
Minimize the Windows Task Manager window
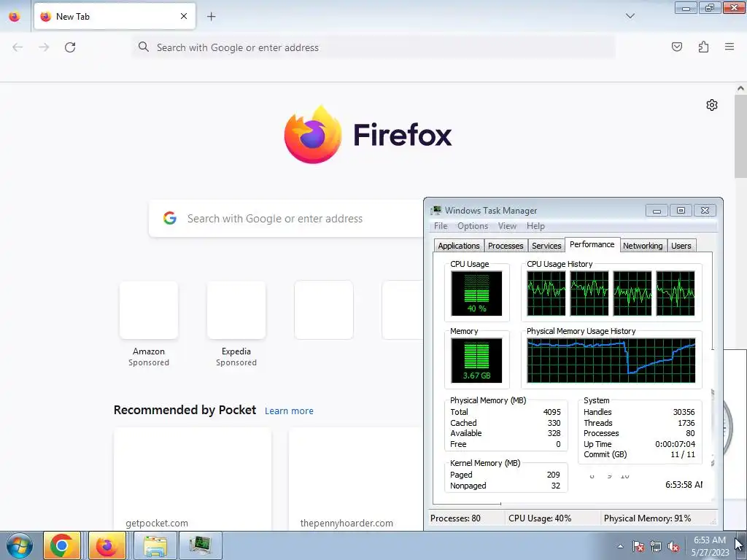[657, 211]
